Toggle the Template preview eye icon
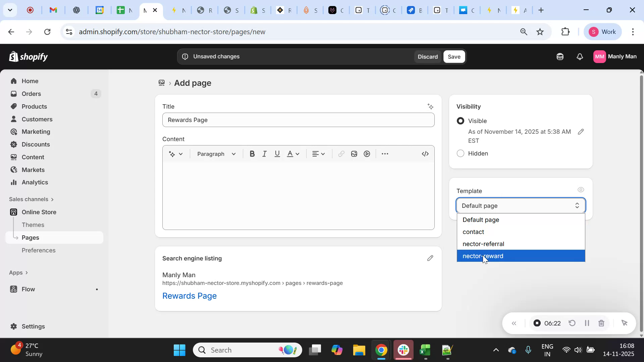 coord(581,189)
